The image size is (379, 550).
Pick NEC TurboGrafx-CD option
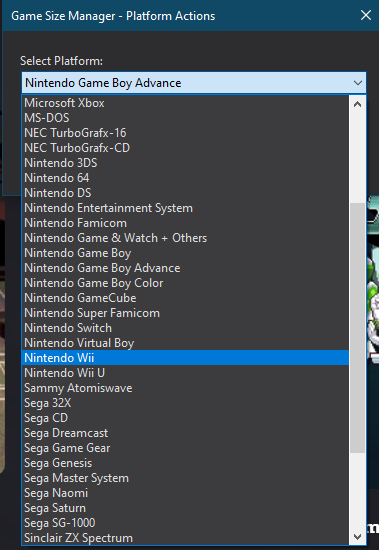tap(185, 148)
